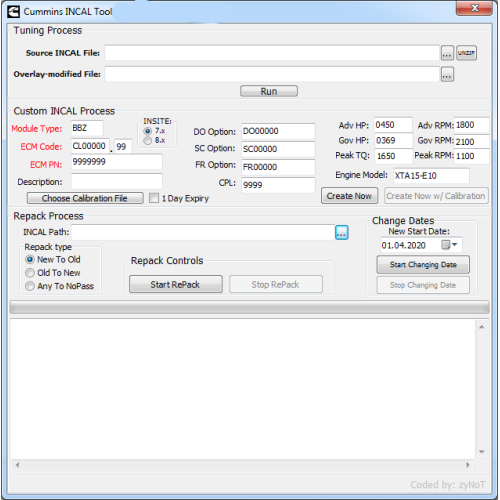Select Old To New repack type
The image size is (500, 500).
point(30,273)
